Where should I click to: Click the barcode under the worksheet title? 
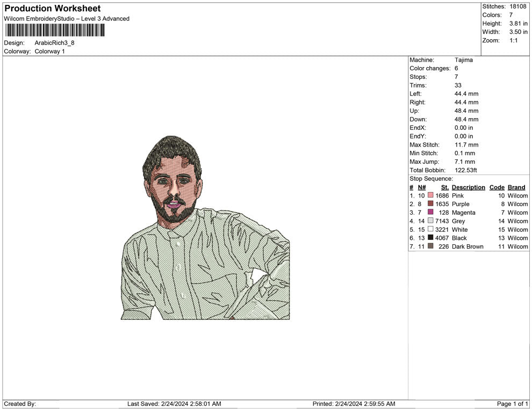coord(55,30)
